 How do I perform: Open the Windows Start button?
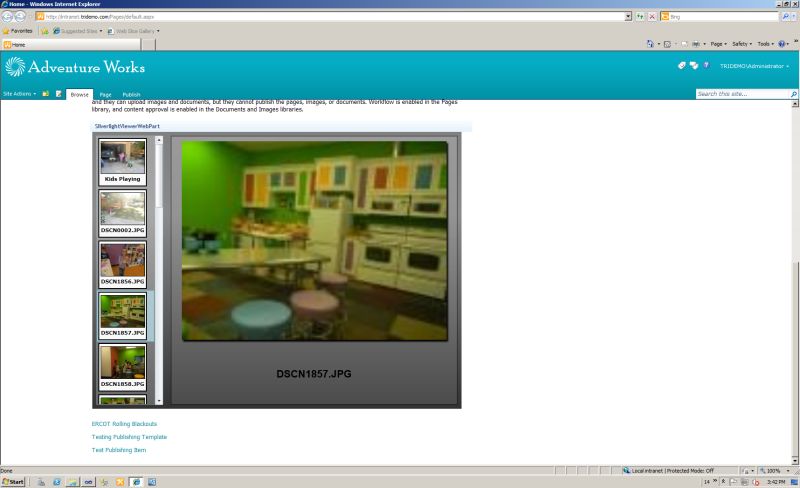pos(13,482)
